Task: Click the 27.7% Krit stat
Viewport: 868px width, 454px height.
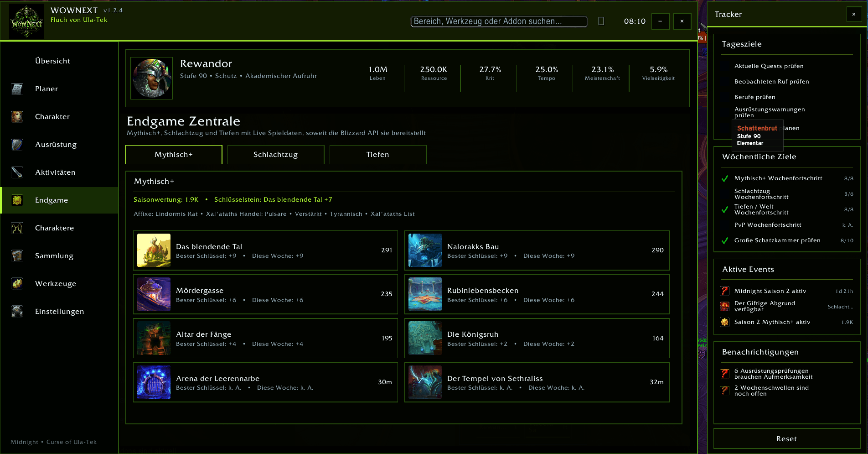Action: [490, 73]
